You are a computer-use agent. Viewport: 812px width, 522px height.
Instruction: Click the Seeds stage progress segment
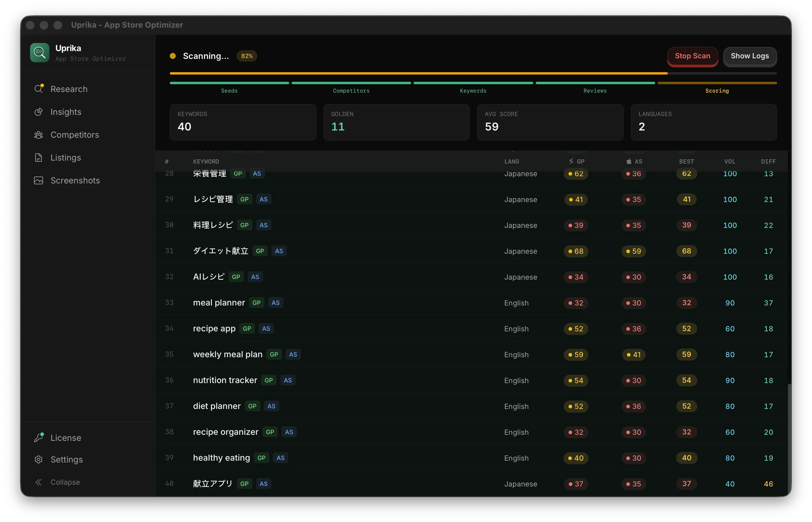[229, 83]
